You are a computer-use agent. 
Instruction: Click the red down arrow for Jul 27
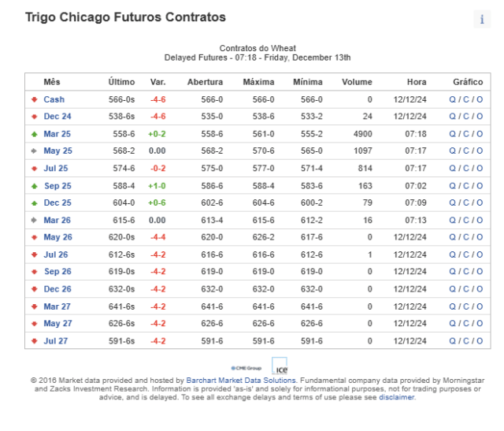(x=35, y=341)
